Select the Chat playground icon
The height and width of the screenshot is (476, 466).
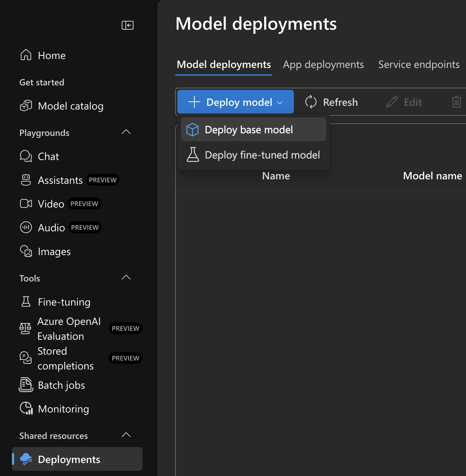26,156
